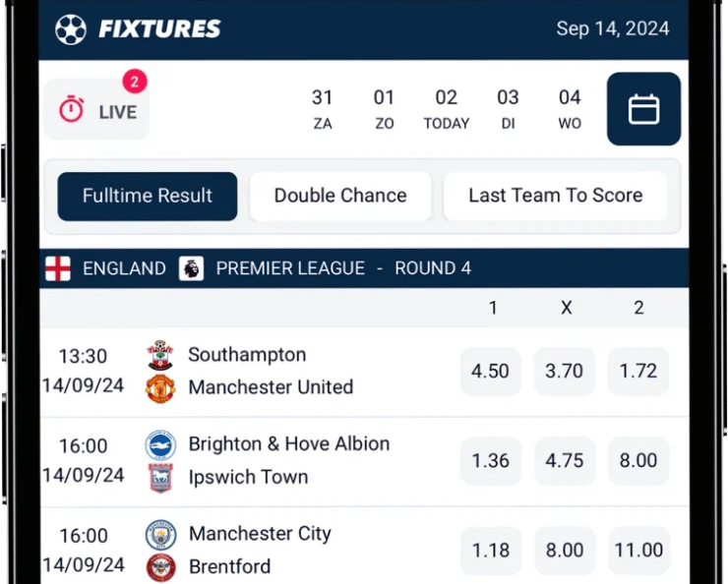
Task: Select the Fulltime Result market tab
Action: tap(148, 196)
